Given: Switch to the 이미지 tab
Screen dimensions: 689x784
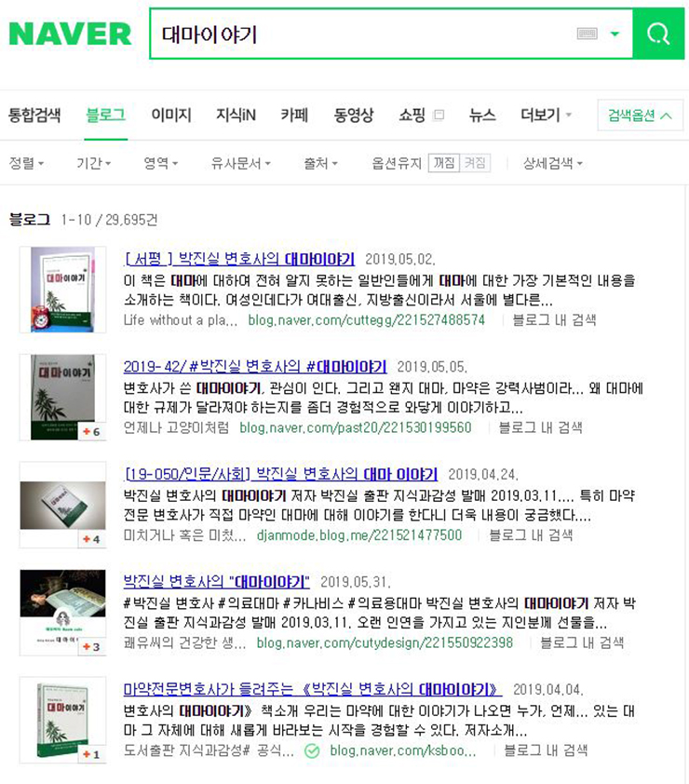Looking at the screenshot, I should [x=171, y=115].
